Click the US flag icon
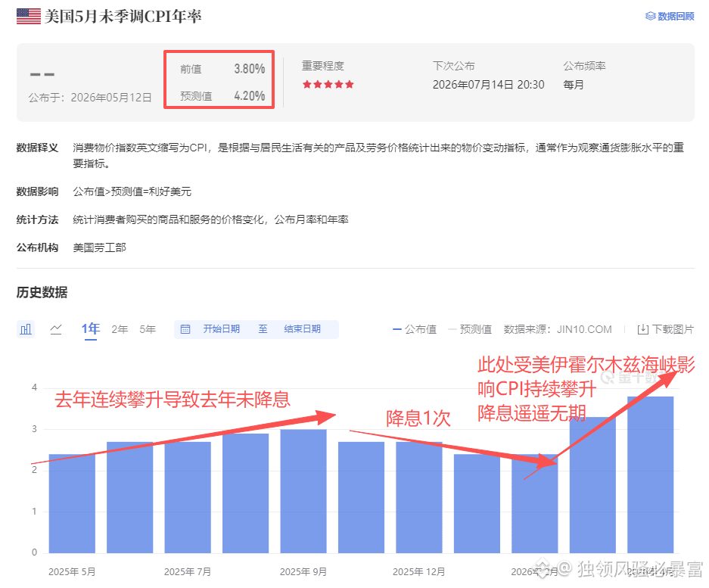 (29, 17)
